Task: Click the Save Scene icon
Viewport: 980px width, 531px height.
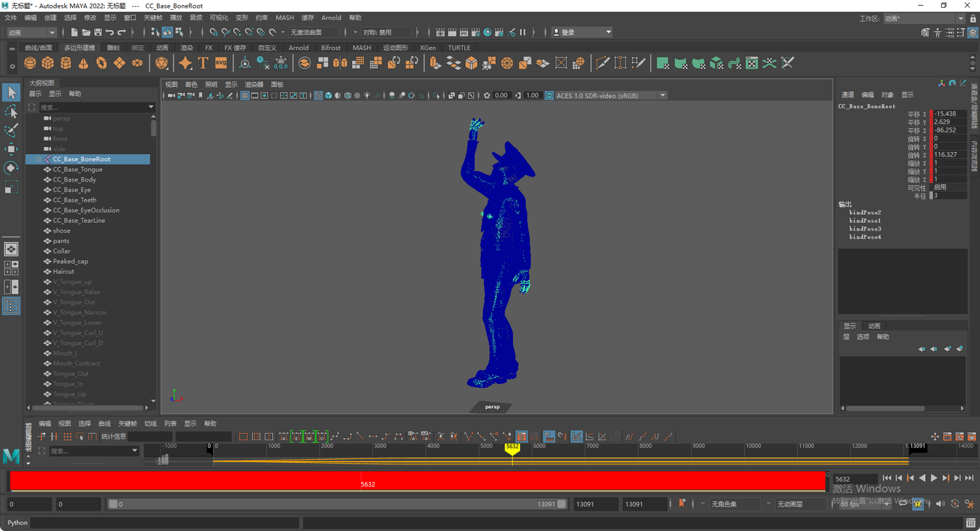Action: [x=97, y=32]
